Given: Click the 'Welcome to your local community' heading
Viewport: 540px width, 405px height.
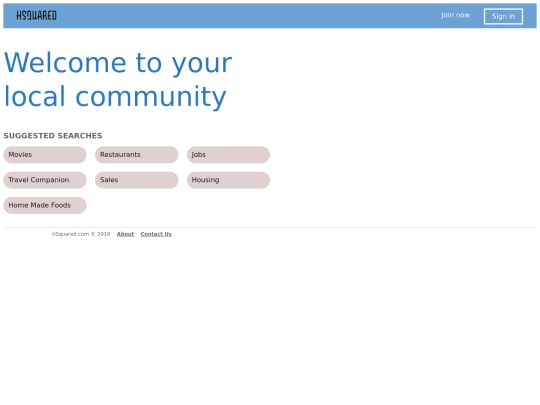Looking at the screenshot, I should pyautogui.click(x=118, y=80).
